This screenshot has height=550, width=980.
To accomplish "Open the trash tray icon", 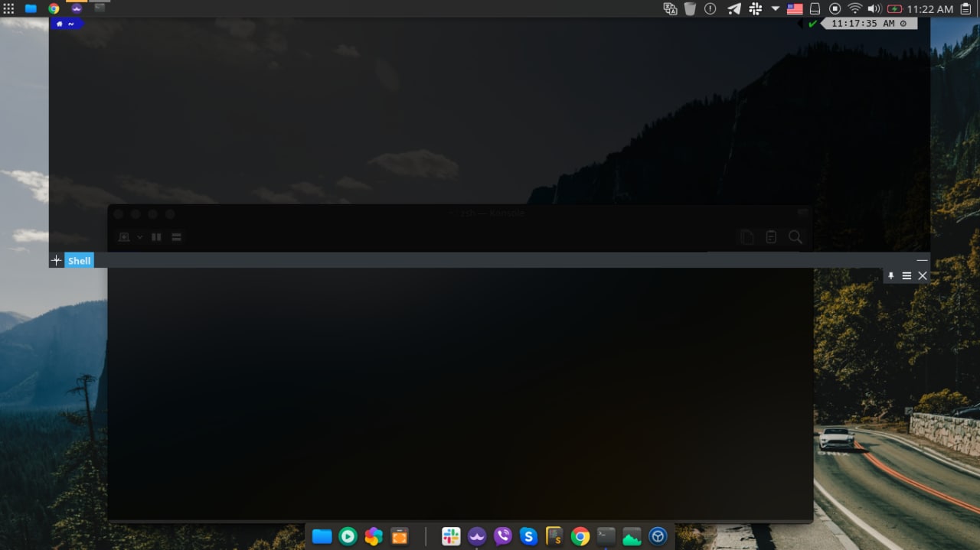I will coord(690,8).
